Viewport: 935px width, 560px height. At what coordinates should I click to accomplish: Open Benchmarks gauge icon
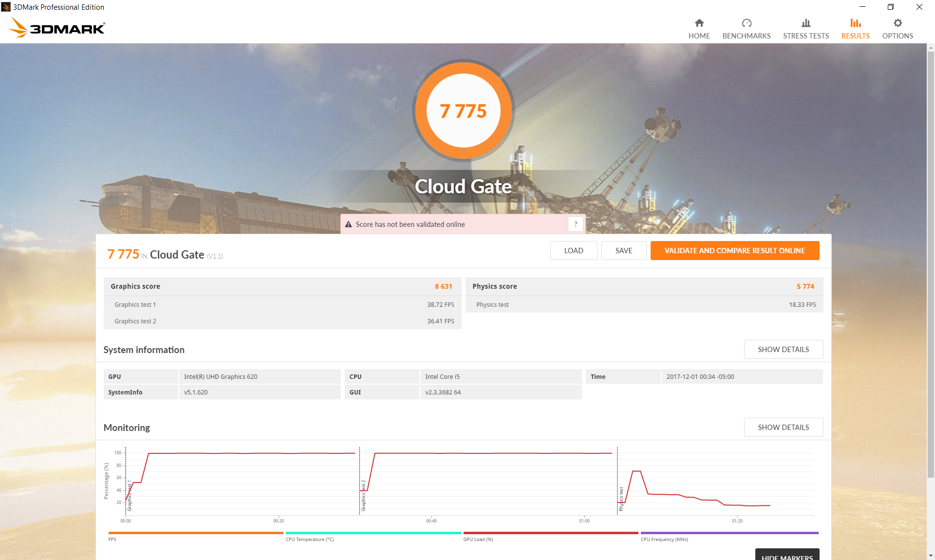point(746,23)
